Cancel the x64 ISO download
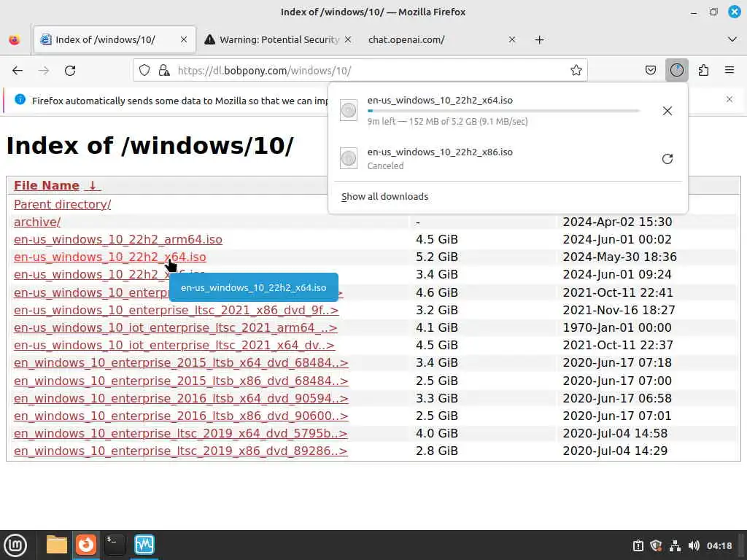The height and width of the screenshot is (560, 747). (667, 111)
